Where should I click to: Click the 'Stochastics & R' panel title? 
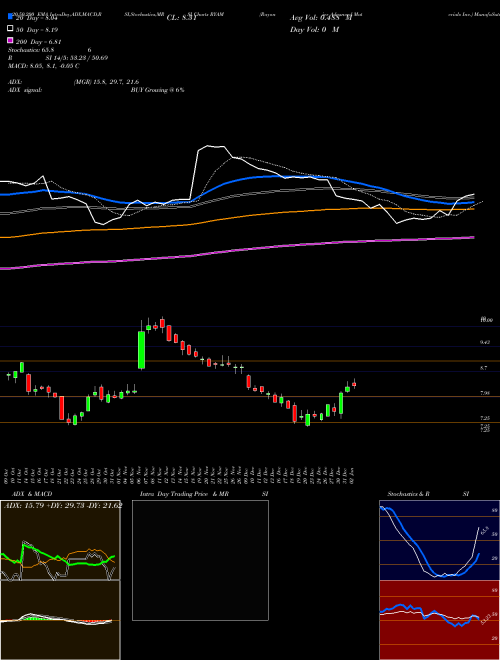click(408, 494)
